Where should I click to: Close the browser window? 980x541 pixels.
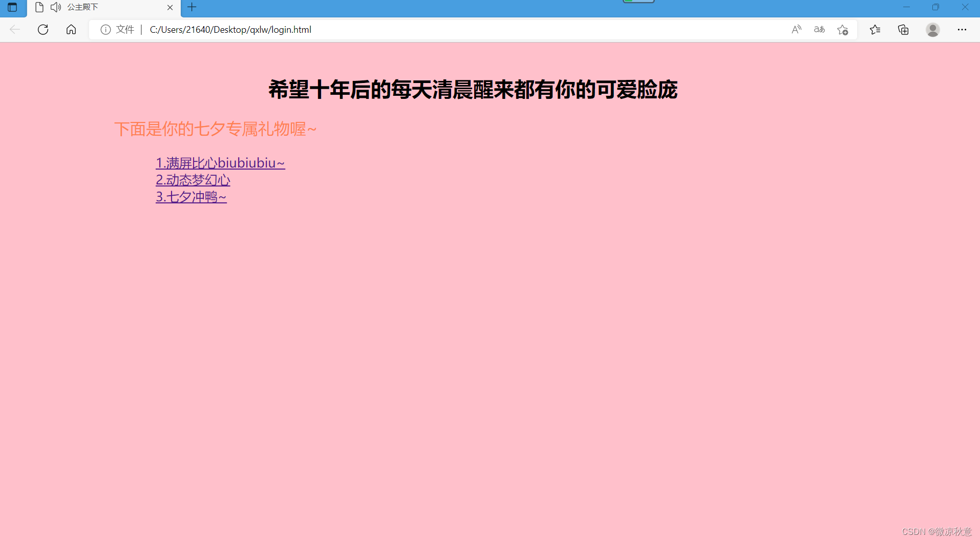click(x=965, y=7)
